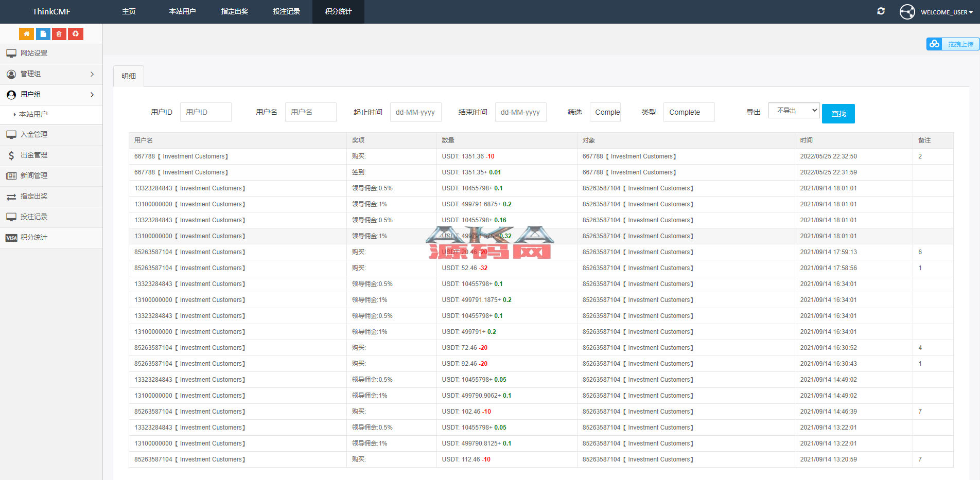
Task: Click the red recycle icon button
Action: click(76, 34)
